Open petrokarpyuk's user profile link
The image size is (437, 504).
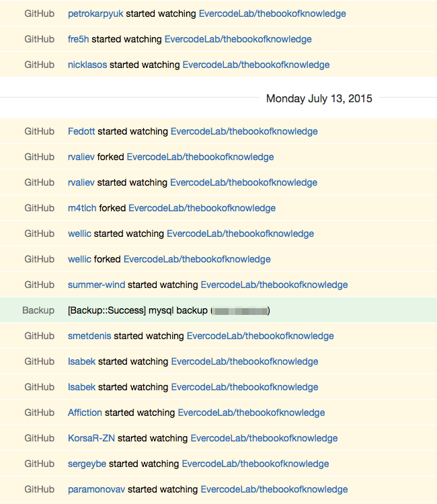[x=95, y=13]
